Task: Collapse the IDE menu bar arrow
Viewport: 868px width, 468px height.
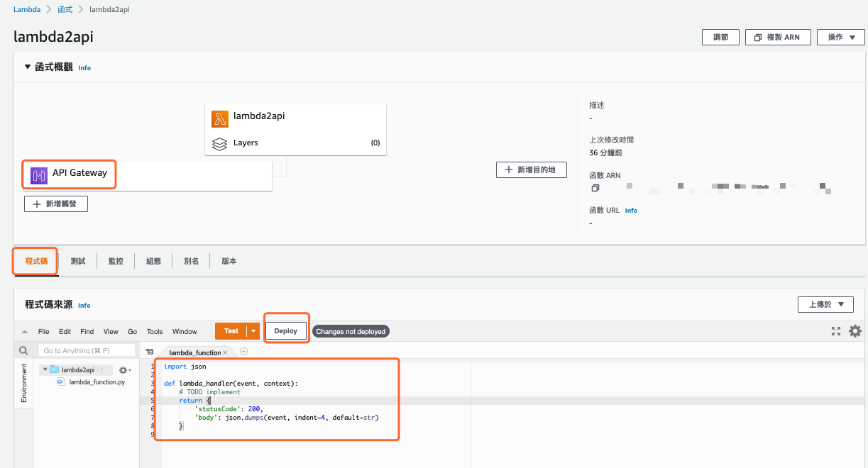Action: [25, 332]
